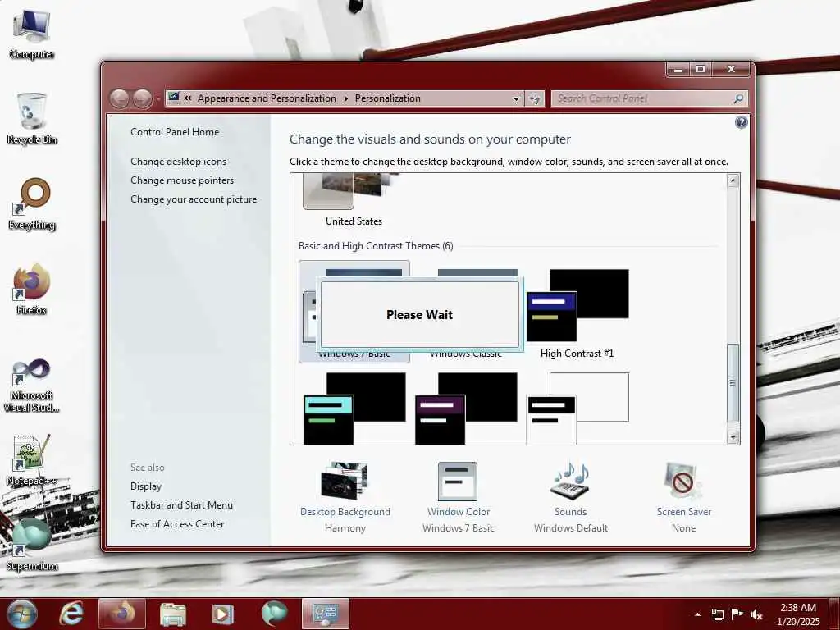Expand the address bar history dropdown
The height and width of the screenshot is (630, 840).
click(x=516, y=98)
